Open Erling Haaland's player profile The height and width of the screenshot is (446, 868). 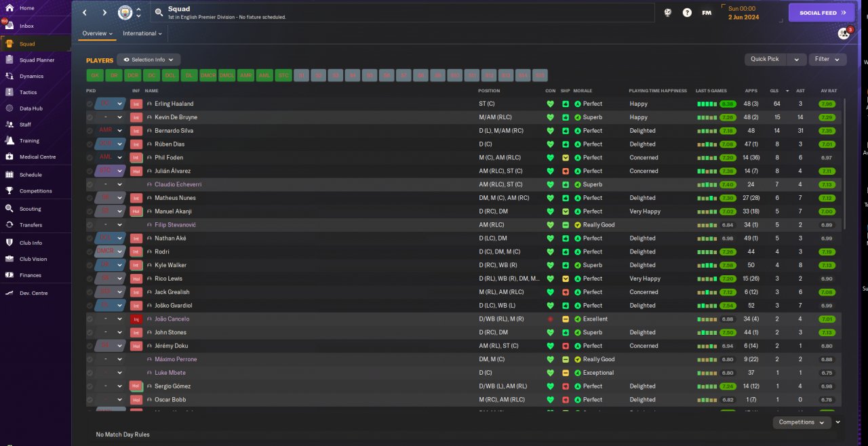coord(174,104)
